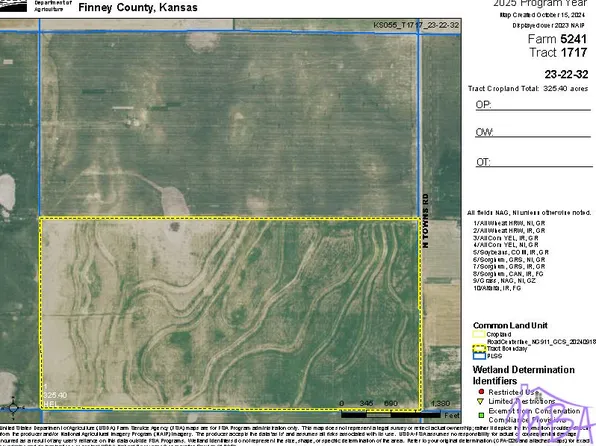Click the '2025 Program Year' text
The image size is (596, 446).
pos(540,3)
